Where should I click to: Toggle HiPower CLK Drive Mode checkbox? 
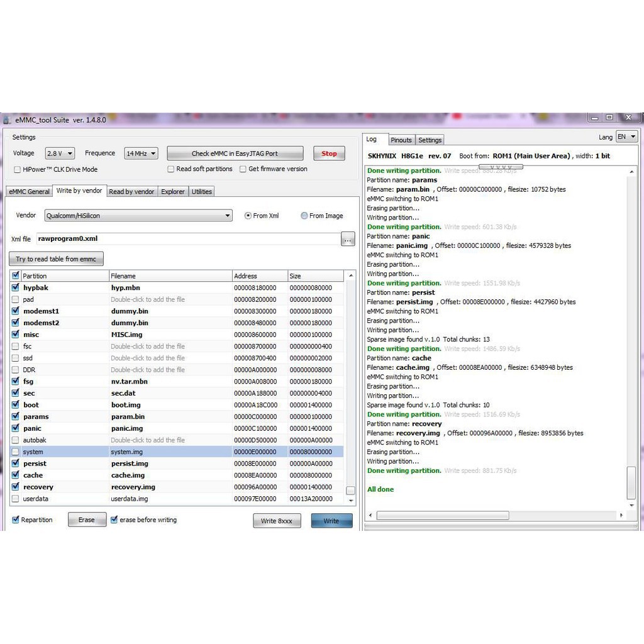pyautogui.click(x=18, y=169)
